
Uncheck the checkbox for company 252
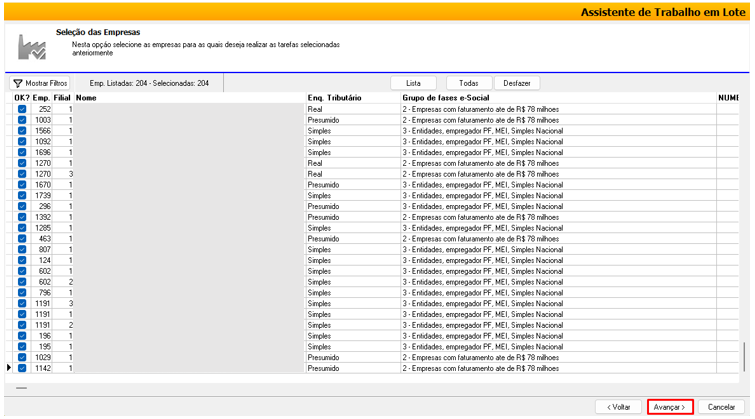click(x=22, y=109)
